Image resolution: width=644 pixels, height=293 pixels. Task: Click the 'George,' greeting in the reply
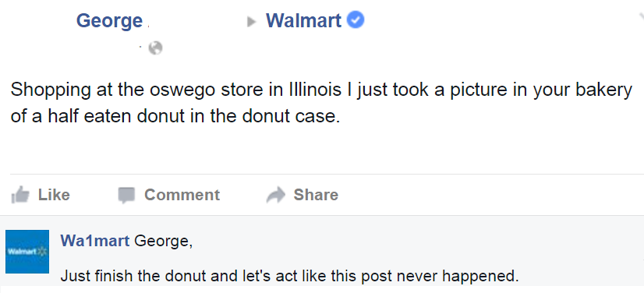point(164,242)
